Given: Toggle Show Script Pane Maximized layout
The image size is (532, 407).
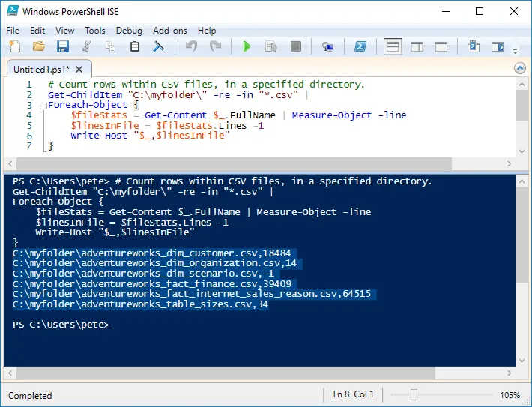Looking at the screenshot, I should click(441, 47).
